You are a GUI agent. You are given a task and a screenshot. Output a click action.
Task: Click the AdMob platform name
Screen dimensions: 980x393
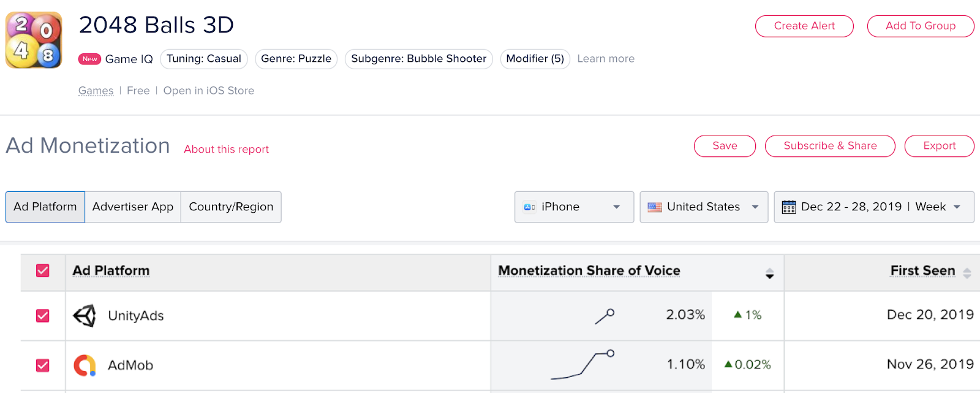click(130, 365)
